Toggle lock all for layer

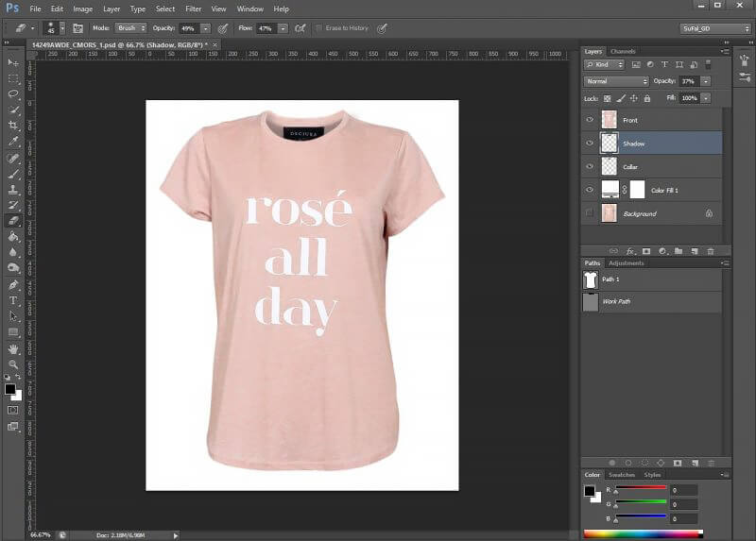click(x=647, y=98)
